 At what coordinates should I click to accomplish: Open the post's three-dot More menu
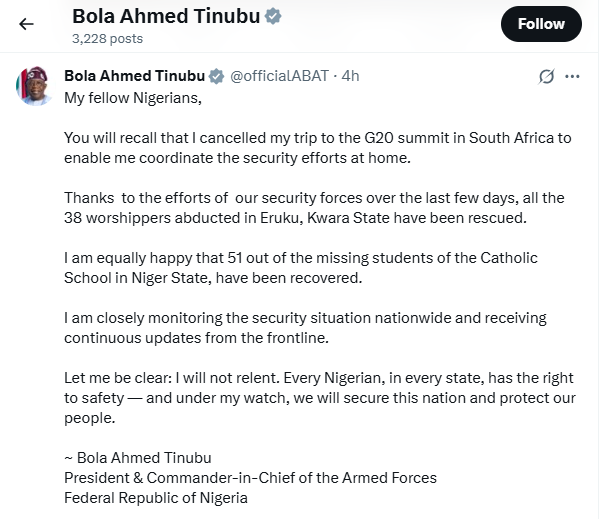[x=572, y=76]
